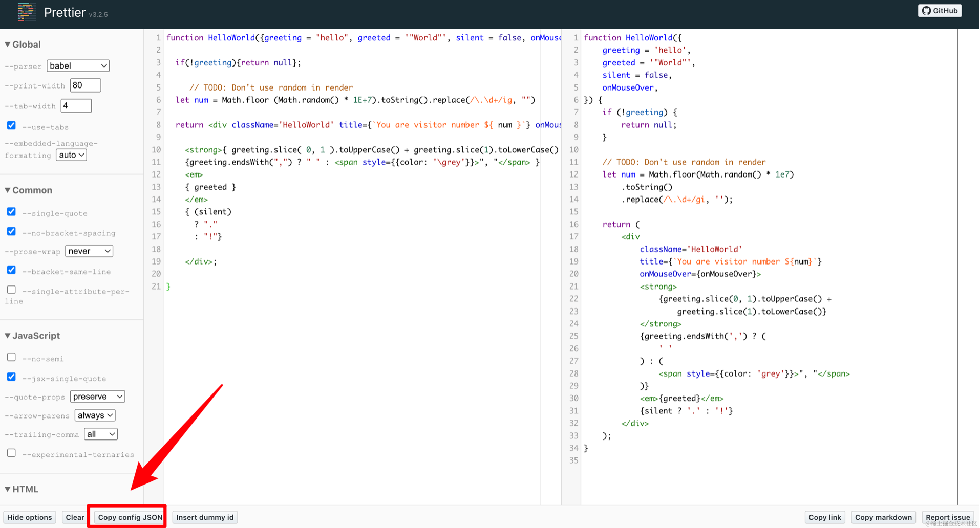
Task: Click 'if(!greeting){return null};' in input editor
Action: [x=238, y=62]
